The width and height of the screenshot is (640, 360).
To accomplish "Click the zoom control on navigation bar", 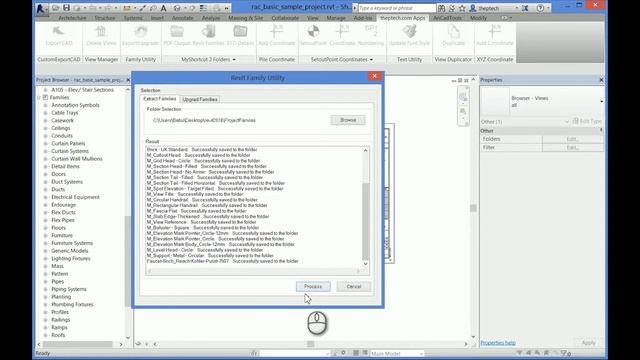I will coord(463,111).
